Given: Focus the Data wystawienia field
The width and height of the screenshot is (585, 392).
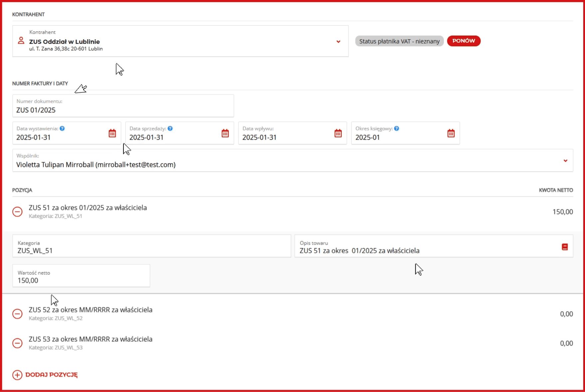Looking at the screenshot, I should [67, 133].
